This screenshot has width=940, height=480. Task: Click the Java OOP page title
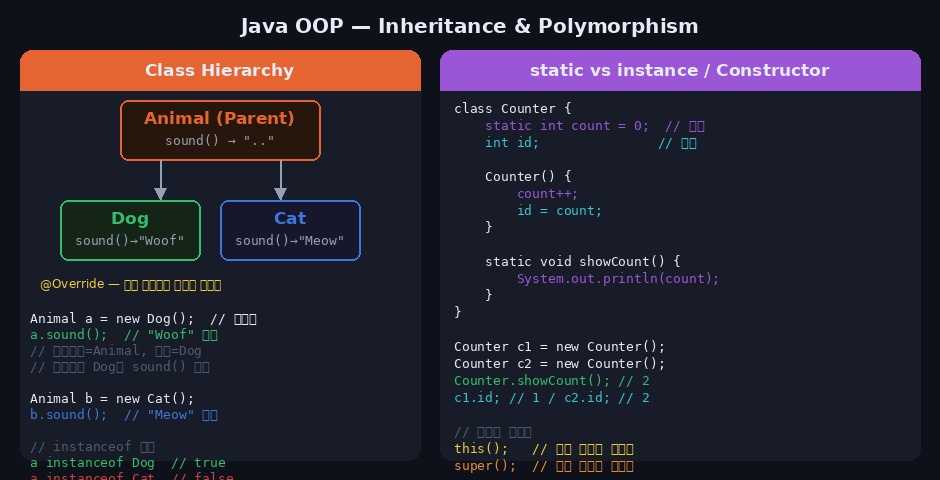tap(470, 26)
